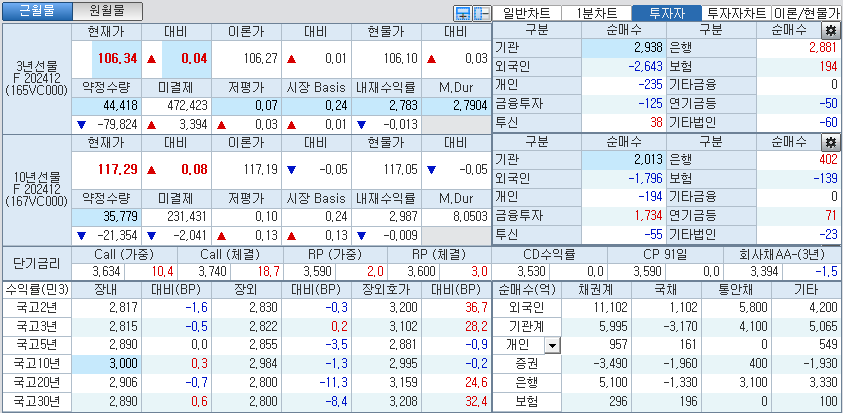Viewport: 843px width, 413px height.
Task: Open the 이론/현물가 tab
Action: (x=806, y=13)
